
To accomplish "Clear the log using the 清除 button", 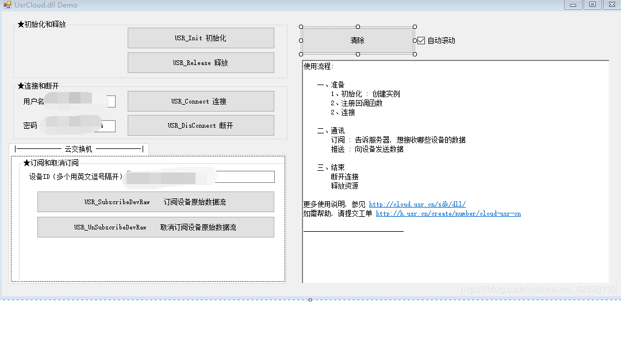I will pyautogui.click(x=357, y=40).
